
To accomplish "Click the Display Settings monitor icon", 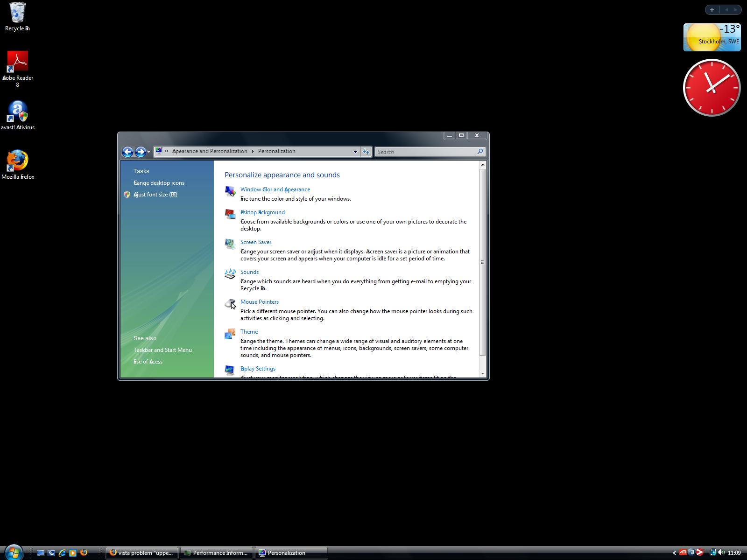I will (230, 370).
